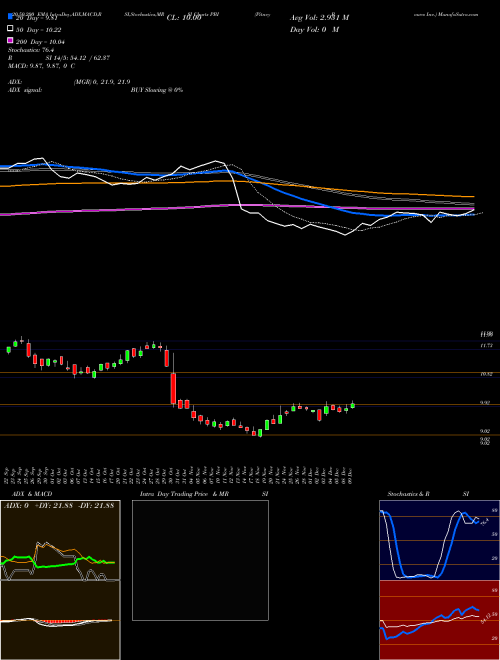The height and width of the screenshot is (660, 500).
Task: Click the 11.73 price axis label
Action: pyautogui.click(x=487, y=345)
